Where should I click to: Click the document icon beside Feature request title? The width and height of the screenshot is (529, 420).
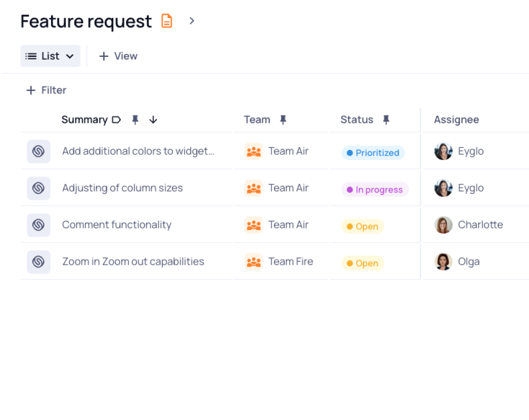click(x=166, y=21)
